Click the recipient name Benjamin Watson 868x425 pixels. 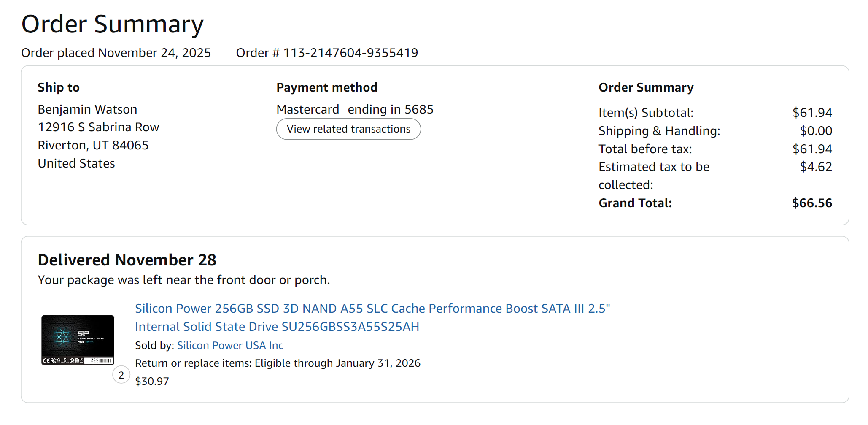click(87, 109)
